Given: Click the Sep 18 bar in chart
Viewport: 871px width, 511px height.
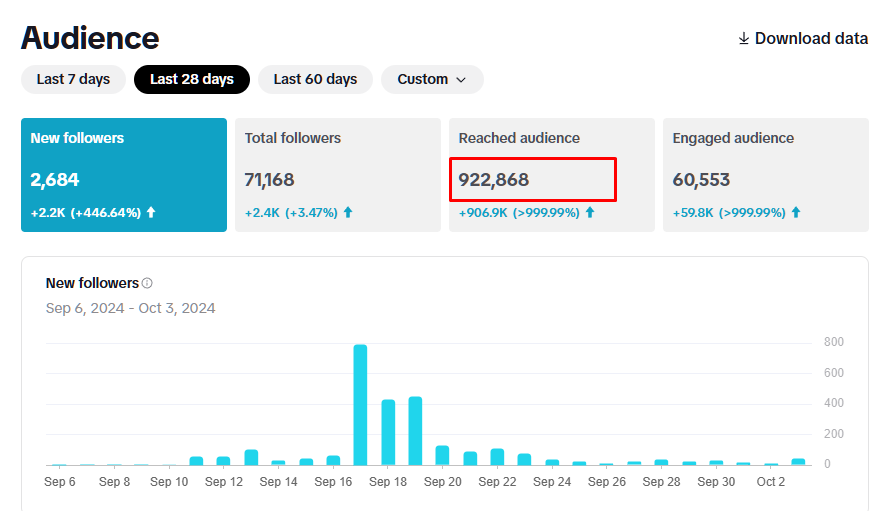Looking at the screenshot, I should pyautogui.click(x=388, y=432).
